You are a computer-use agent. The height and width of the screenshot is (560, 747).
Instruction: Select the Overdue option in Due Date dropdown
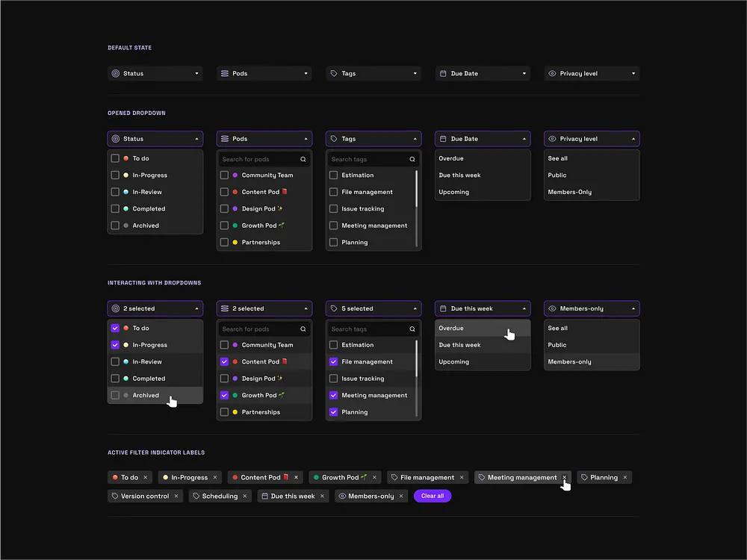[x=451, y=158]
